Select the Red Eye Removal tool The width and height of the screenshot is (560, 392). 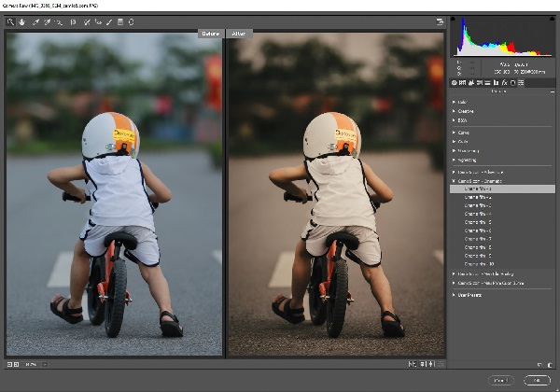pos(98,22)
